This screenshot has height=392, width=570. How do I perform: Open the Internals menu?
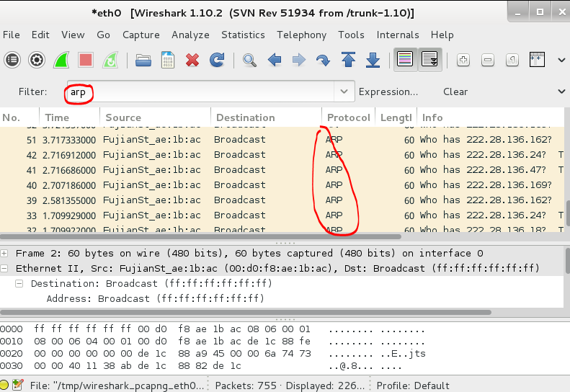(398, 35)
